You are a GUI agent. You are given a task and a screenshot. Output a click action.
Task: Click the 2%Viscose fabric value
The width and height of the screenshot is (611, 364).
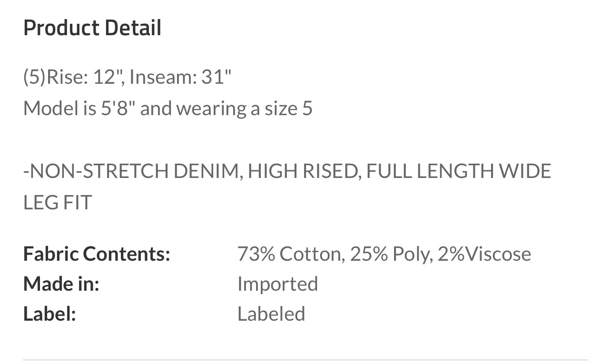click(x=484, y=254)
